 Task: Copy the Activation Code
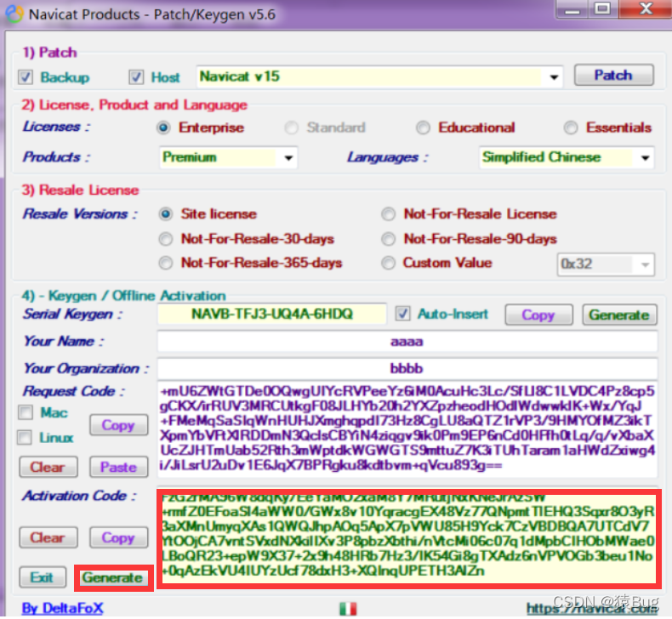(119, 537)
